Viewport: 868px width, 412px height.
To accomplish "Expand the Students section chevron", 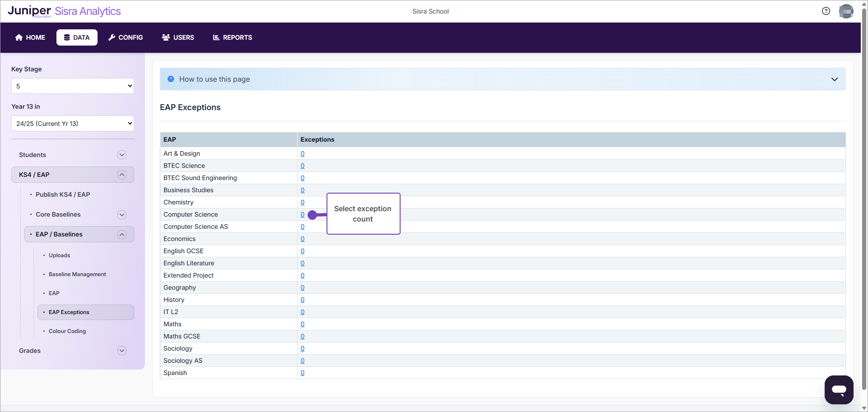I will [121, 155].
